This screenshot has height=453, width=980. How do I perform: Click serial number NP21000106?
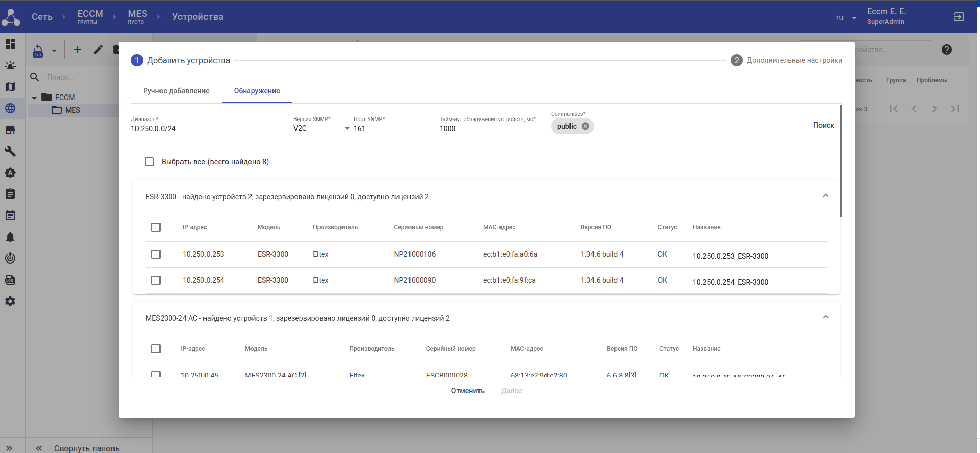pyautogui.click(x=415, y=254)
